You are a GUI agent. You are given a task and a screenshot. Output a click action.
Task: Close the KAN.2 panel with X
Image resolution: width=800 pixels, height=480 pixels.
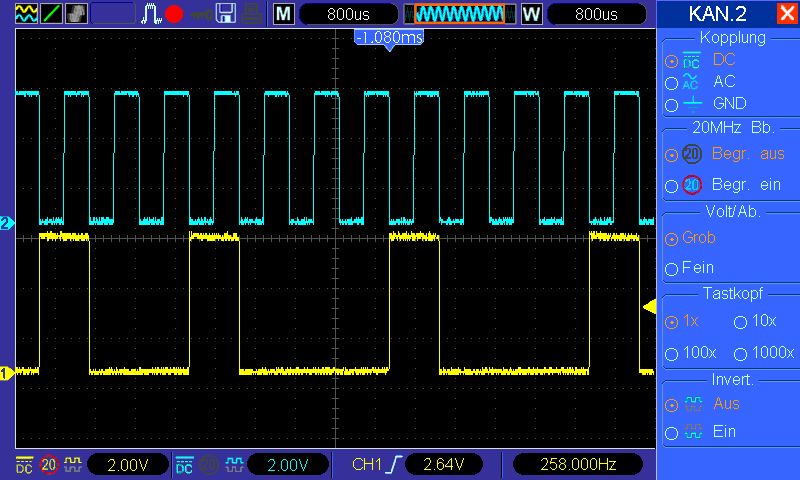click(786, 14)
